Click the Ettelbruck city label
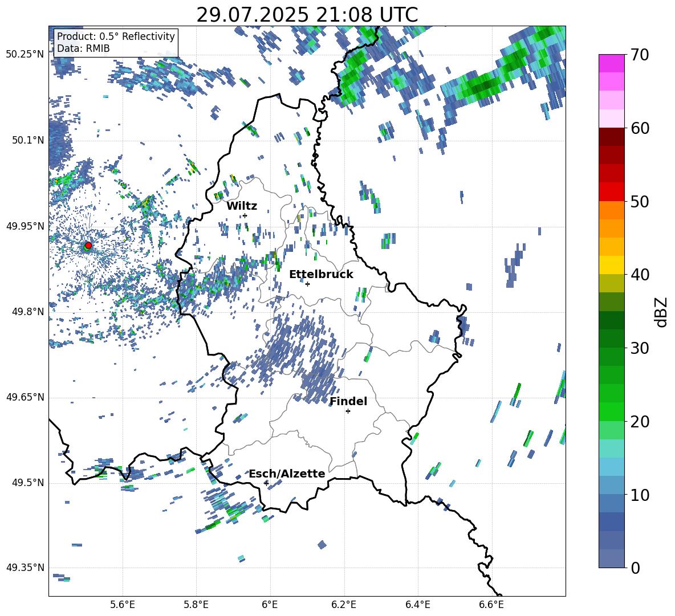Viewport: 675px width, 616px height. pos(321,275)
